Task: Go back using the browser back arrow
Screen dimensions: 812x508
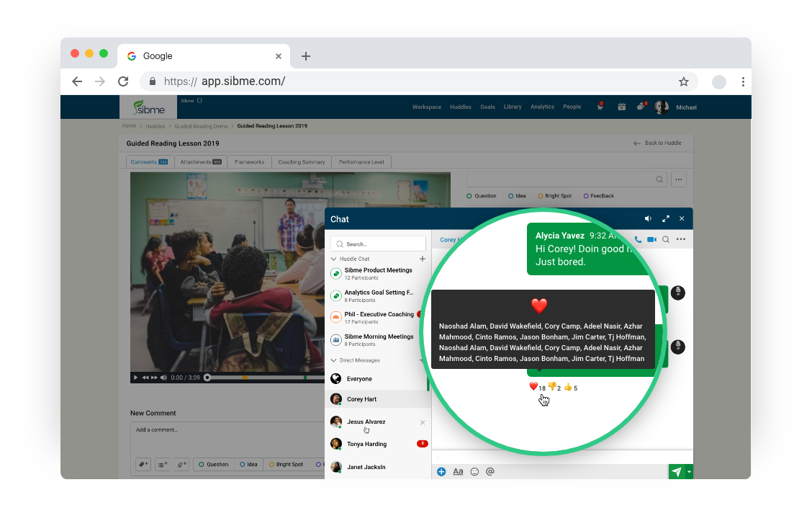Action: click(77, 81)
